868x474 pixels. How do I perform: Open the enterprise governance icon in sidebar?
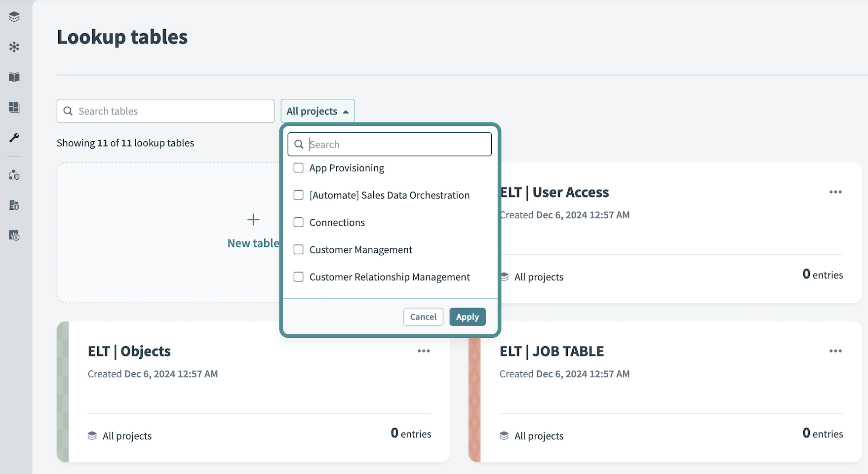point(14,205)
